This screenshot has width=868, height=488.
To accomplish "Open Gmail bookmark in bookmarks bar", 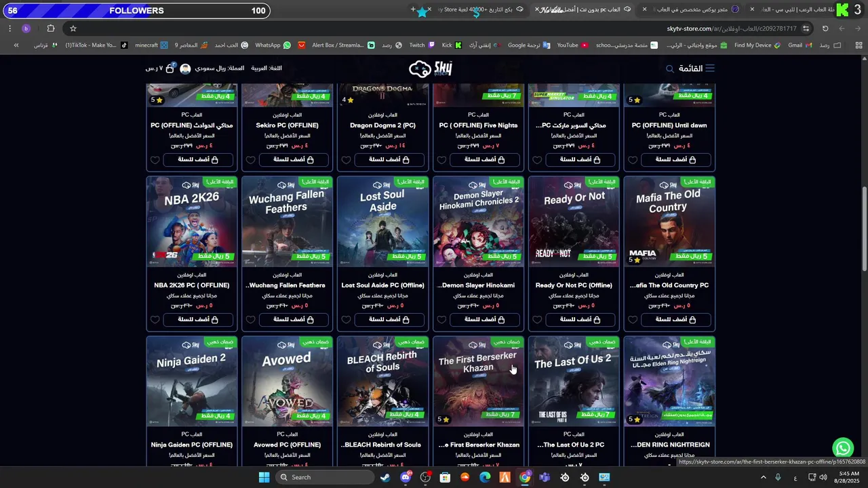I will (x=800, y=45).
